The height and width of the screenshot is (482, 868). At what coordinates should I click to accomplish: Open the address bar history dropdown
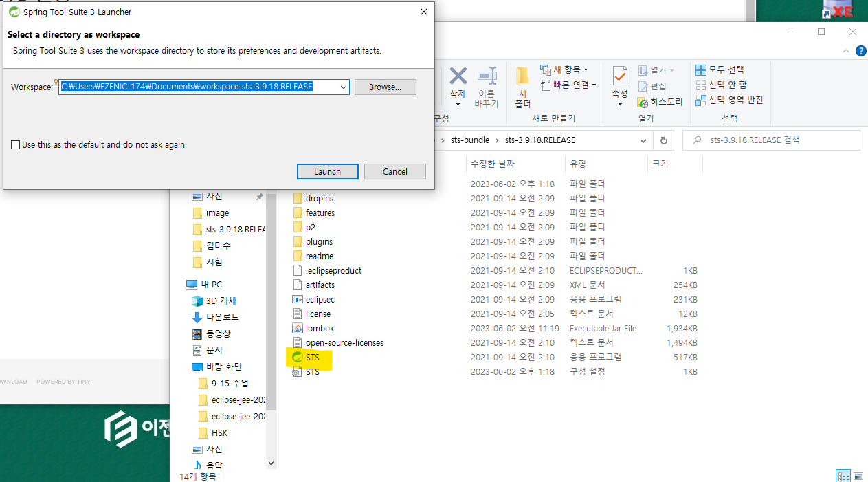coord(644,140)
